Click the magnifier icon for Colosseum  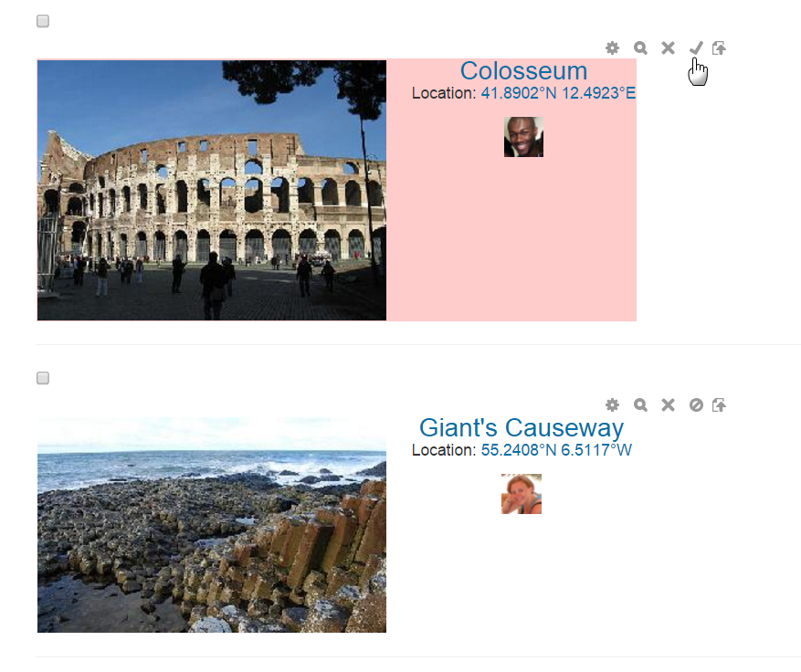click(x=640, y=48)
